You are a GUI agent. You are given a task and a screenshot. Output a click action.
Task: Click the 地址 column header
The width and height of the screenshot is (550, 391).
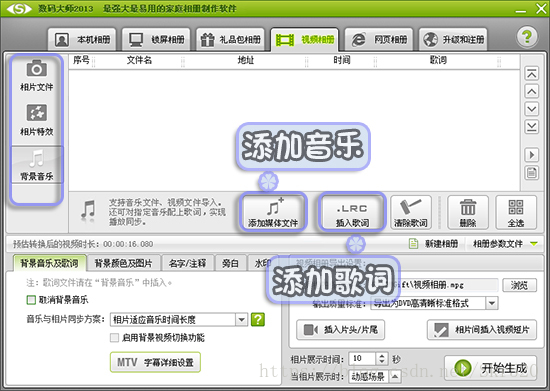click(246, 60)
